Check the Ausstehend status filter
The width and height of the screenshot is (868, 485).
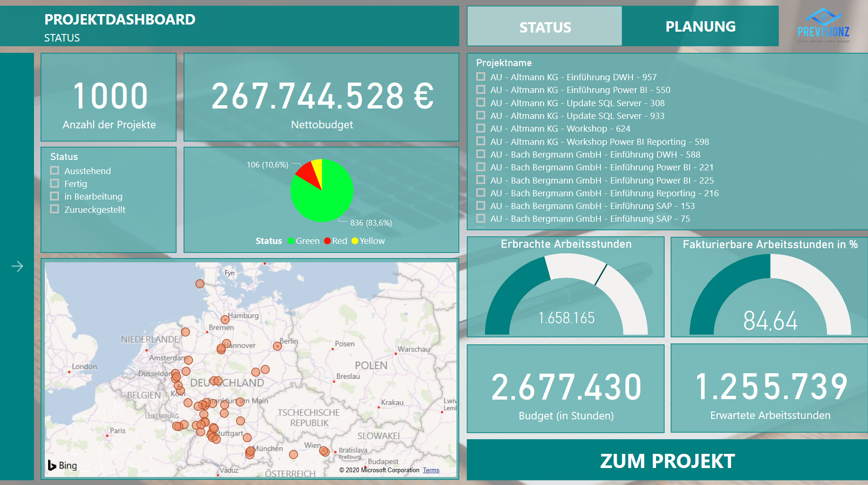[x=55, y=171]
